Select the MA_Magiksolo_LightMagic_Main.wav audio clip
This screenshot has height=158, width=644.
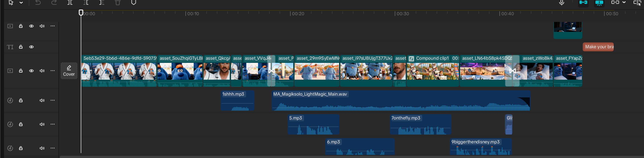[x=401, y=100]
